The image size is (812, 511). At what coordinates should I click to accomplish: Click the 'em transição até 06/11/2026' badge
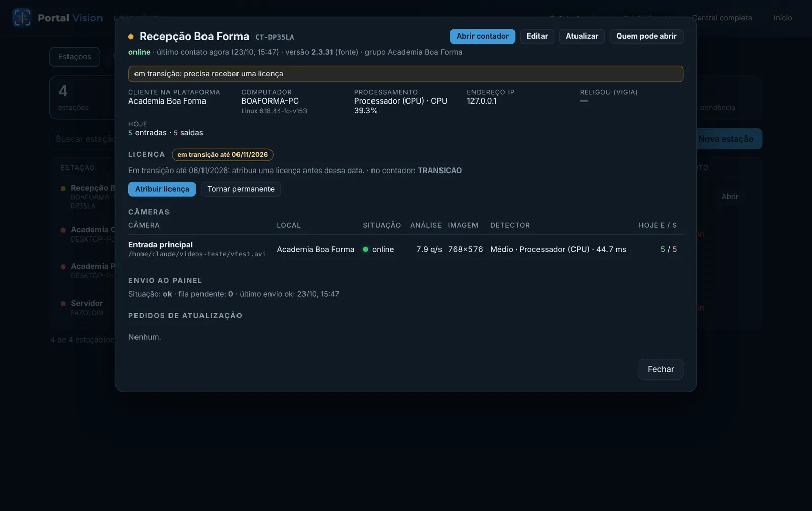[222, 155]
